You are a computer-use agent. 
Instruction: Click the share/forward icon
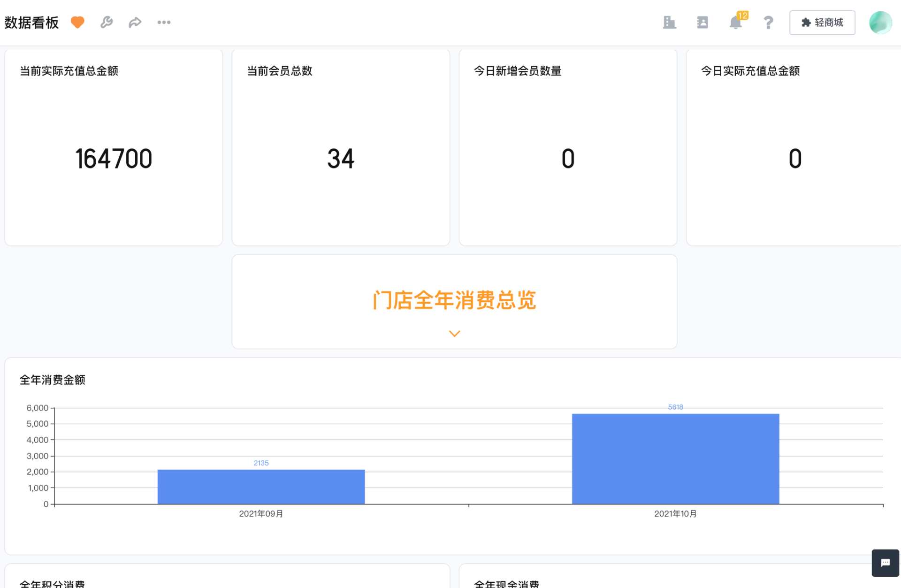point(135,22)
